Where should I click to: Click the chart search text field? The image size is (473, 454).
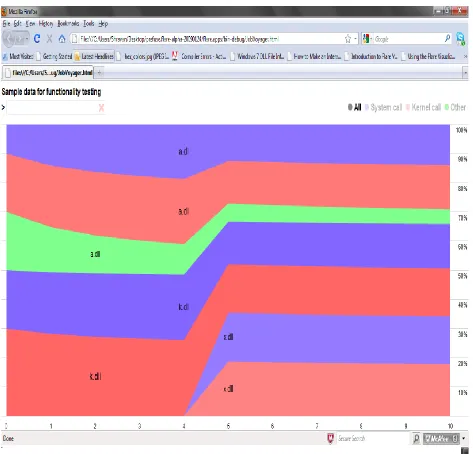coord(52,108)
